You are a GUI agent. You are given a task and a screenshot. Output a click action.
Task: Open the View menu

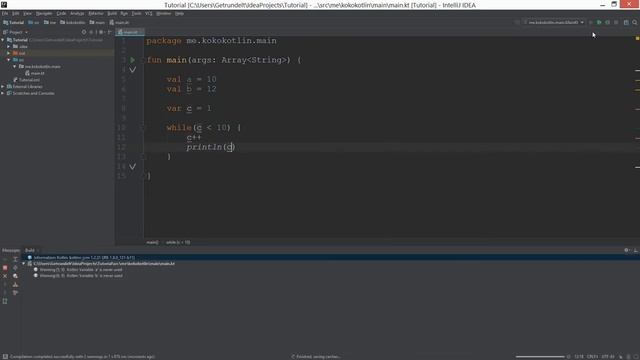(27, 13)
